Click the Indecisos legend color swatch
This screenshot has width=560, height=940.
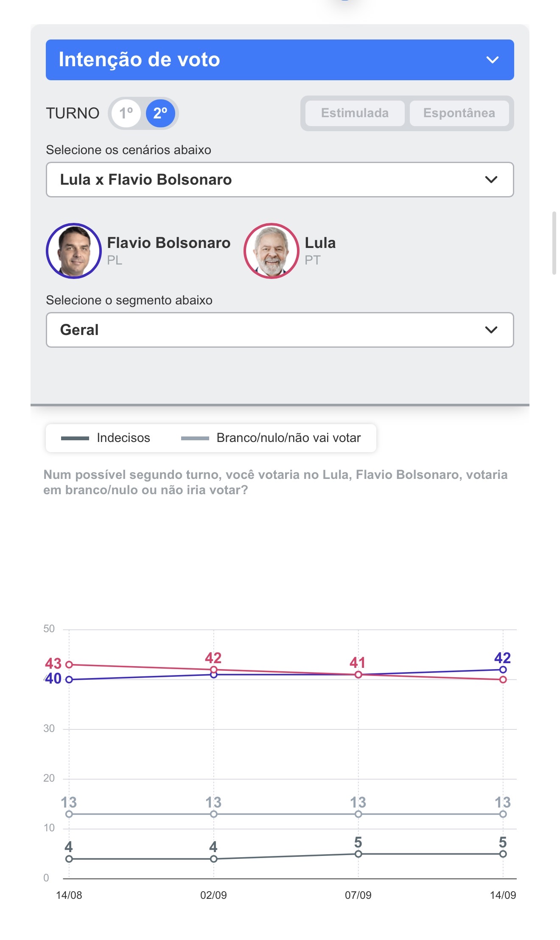pyautogui.click(x=75, y=438)
